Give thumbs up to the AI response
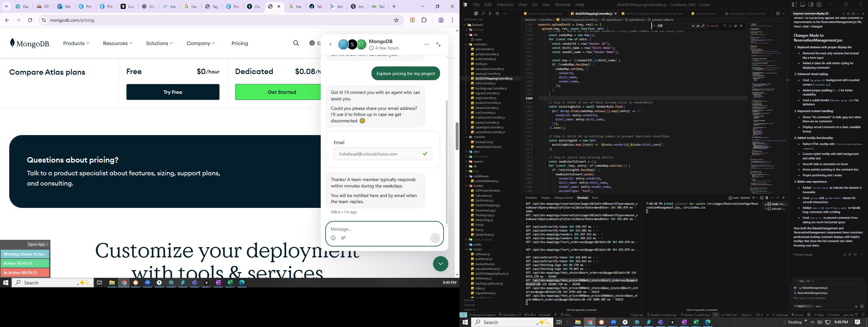 pyautogui.click(x=845, y=255)
